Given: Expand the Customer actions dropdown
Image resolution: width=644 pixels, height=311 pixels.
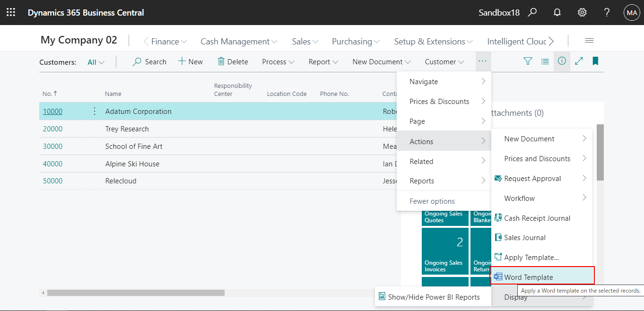Looking at the screenshot, I should click(x=444, y=61).
